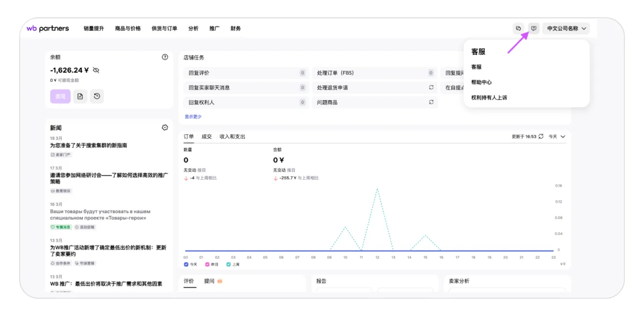Switch to the 收入和支出 tab
Image resolution: width=644 pixels, height=316 pixels.
click(x=232, y=136)
